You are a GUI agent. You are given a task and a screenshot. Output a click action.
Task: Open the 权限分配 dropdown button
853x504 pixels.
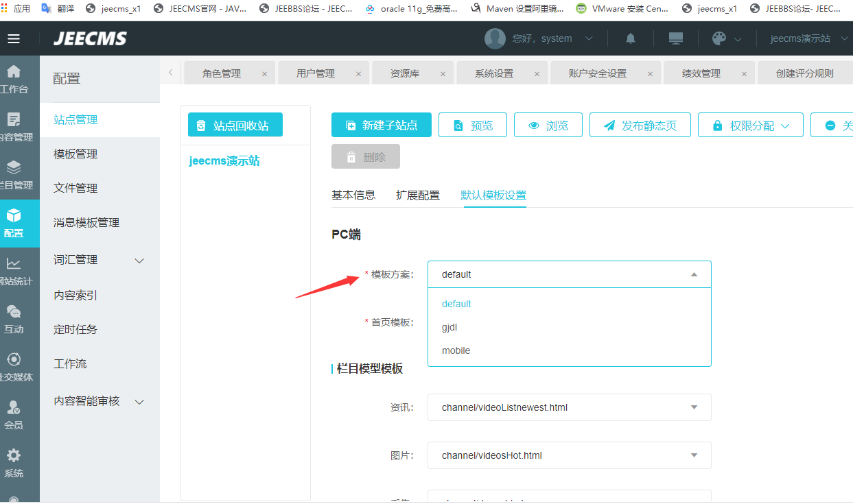coord(750,125)
